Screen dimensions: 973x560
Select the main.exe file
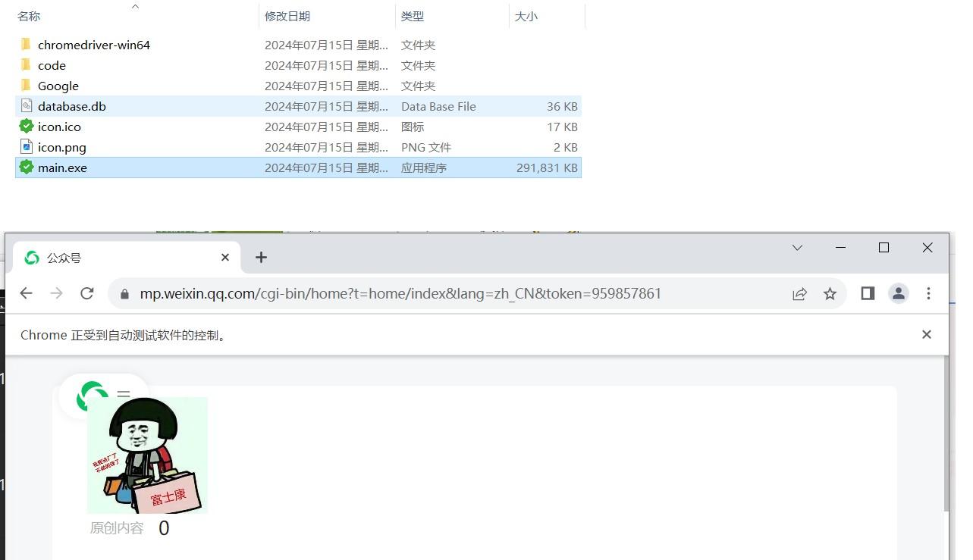click(62, 167)
